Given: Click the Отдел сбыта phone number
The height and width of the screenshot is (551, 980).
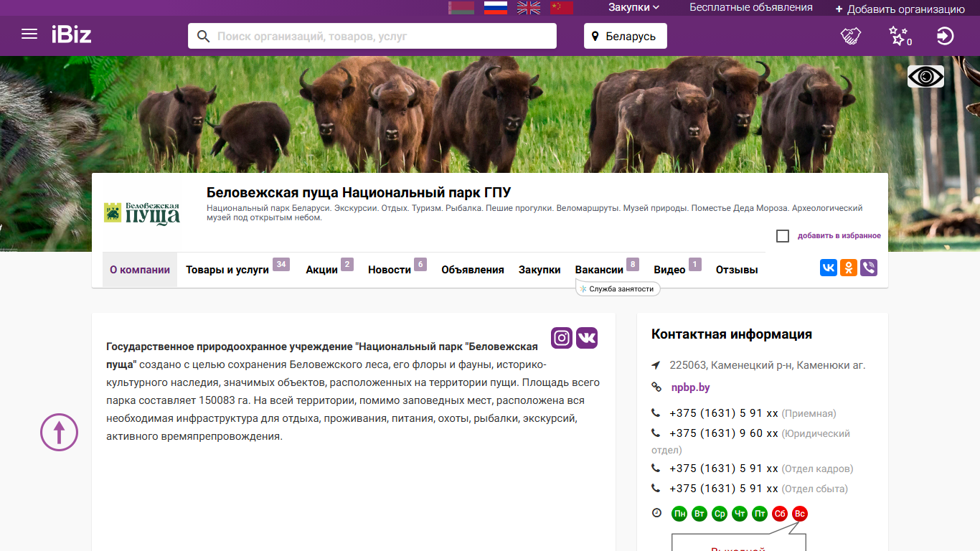Looking at the screenshot, I should pos(724,489).
